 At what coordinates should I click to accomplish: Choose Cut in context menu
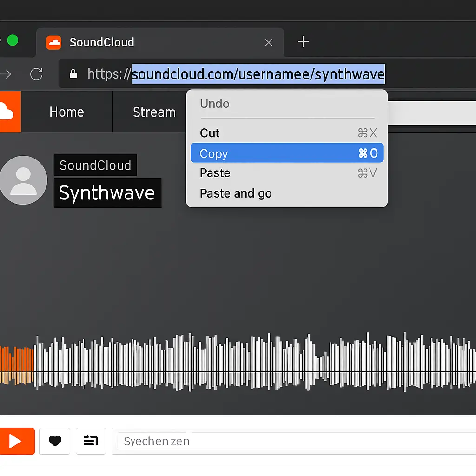(x=287, y=133)
